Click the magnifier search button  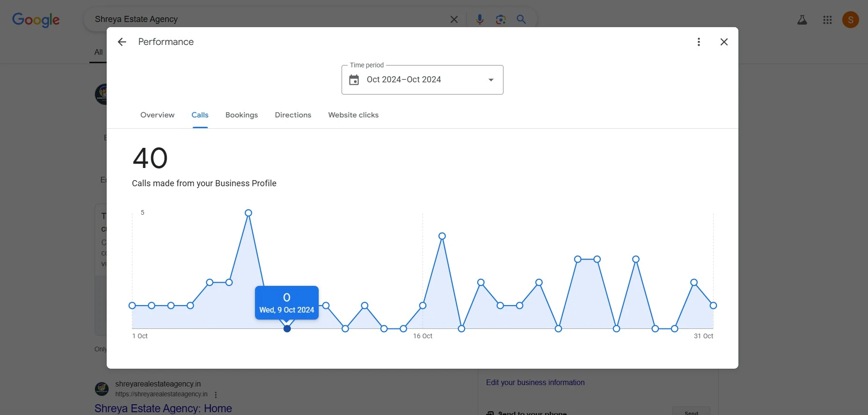coord(521,19)
